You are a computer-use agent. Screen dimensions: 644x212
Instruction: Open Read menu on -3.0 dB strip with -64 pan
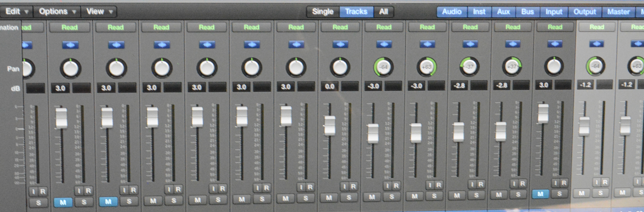tap(384, 27)
